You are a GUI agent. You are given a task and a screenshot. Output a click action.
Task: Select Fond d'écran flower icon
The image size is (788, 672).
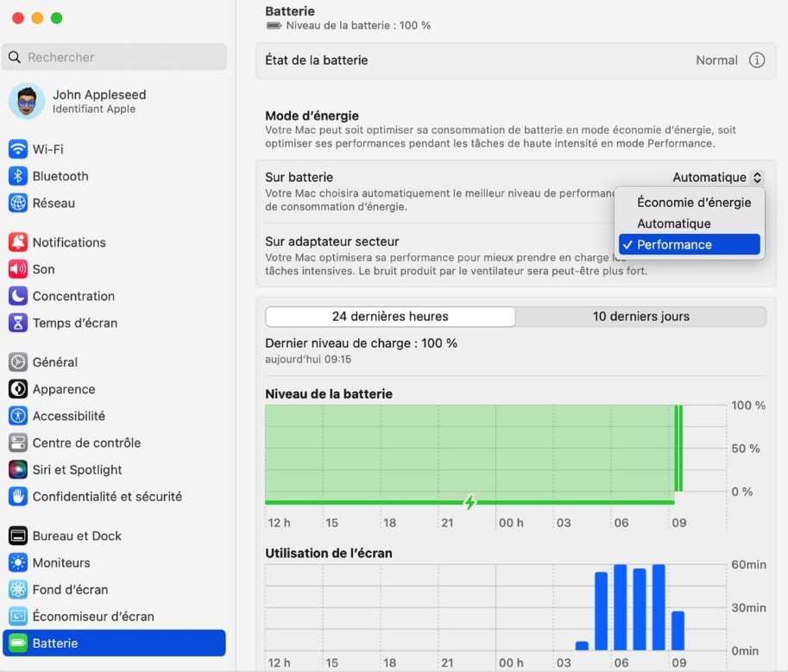[18, 590]
